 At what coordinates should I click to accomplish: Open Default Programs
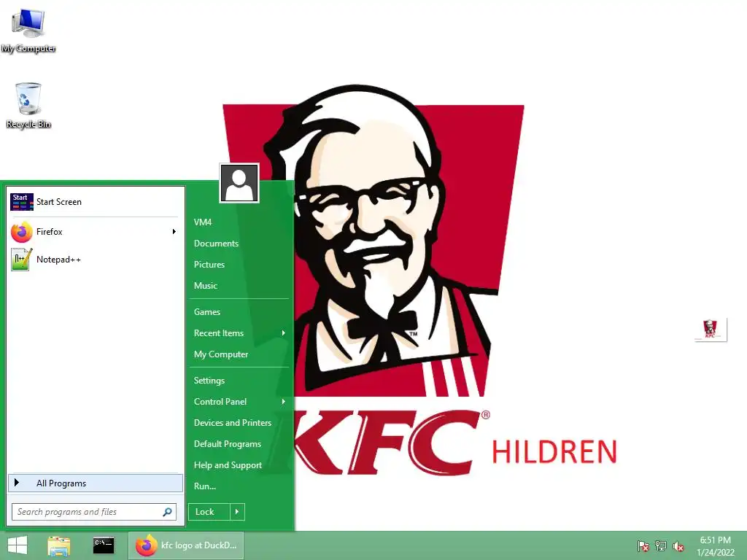point(228,444)
